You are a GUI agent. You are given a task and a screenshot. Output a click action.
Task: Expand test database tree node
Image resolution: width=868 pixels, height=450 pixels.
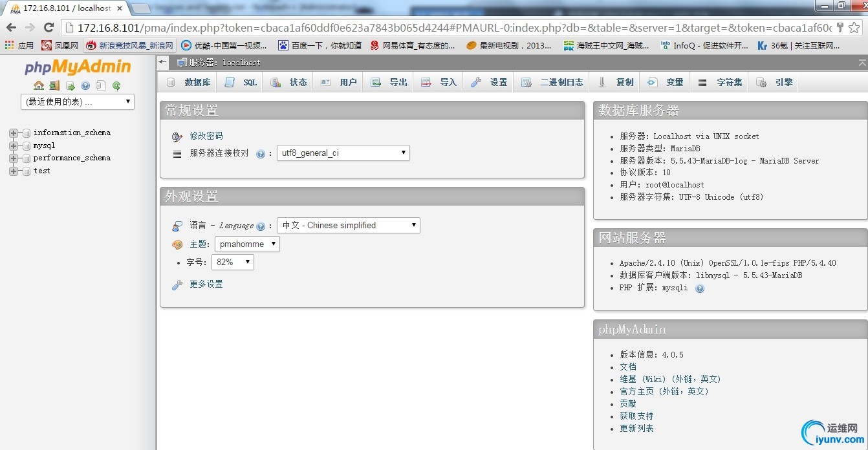click(14, 171)
